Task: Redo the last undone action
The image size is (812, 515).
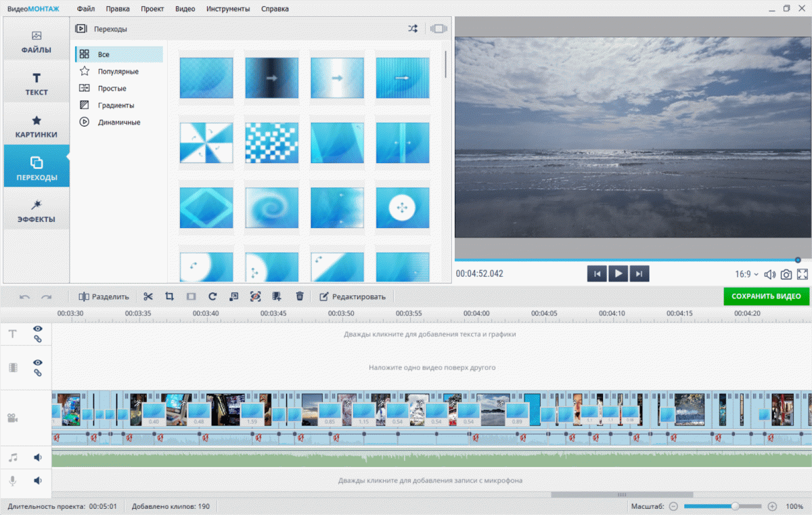Action: pyautogui.click(x=46, y=296)
